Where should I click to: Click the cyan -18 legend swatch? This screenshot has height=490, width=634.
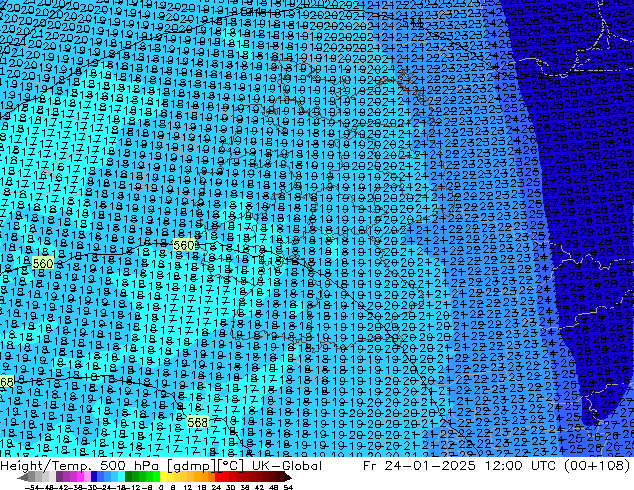point(122,477)
